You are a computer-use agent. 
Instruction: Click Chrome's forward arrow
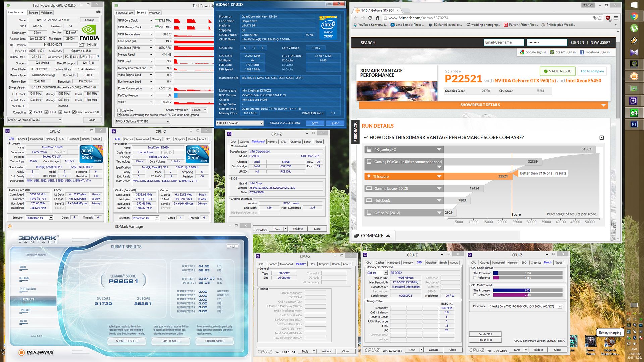point(363,18)
